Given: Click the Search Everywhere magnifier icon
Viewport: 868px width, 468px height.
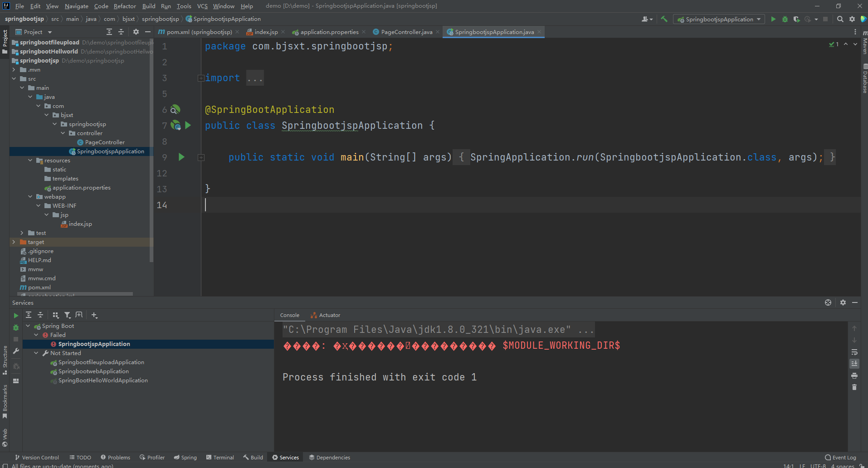Looking at the screenshot, I should click(x=840, y=19).
